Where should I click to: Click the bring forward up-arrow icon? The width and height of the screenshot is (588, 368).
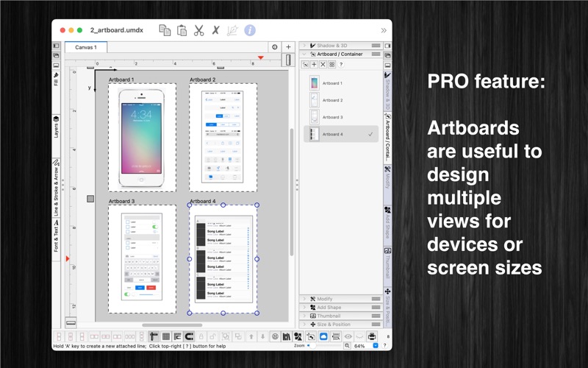point(251,336)
